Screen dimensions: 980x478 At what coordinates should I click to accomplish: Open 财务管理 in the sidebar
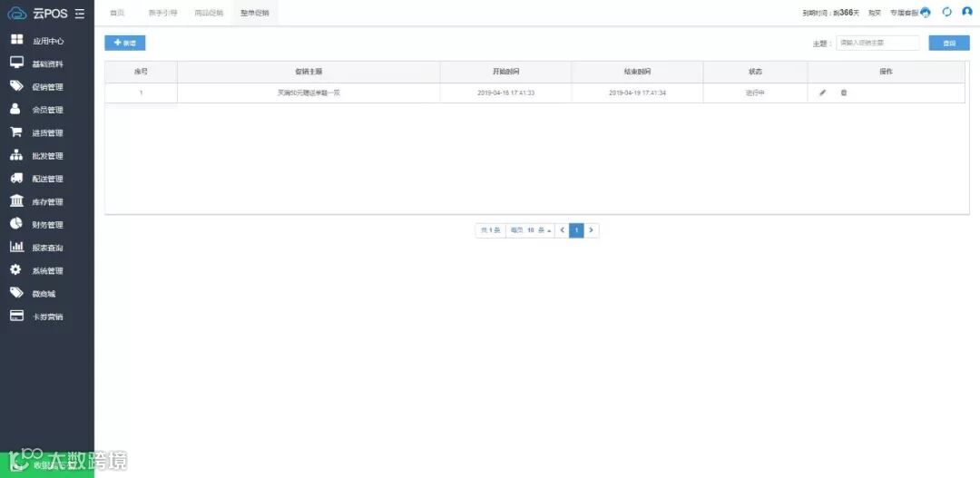coord(47,224)
